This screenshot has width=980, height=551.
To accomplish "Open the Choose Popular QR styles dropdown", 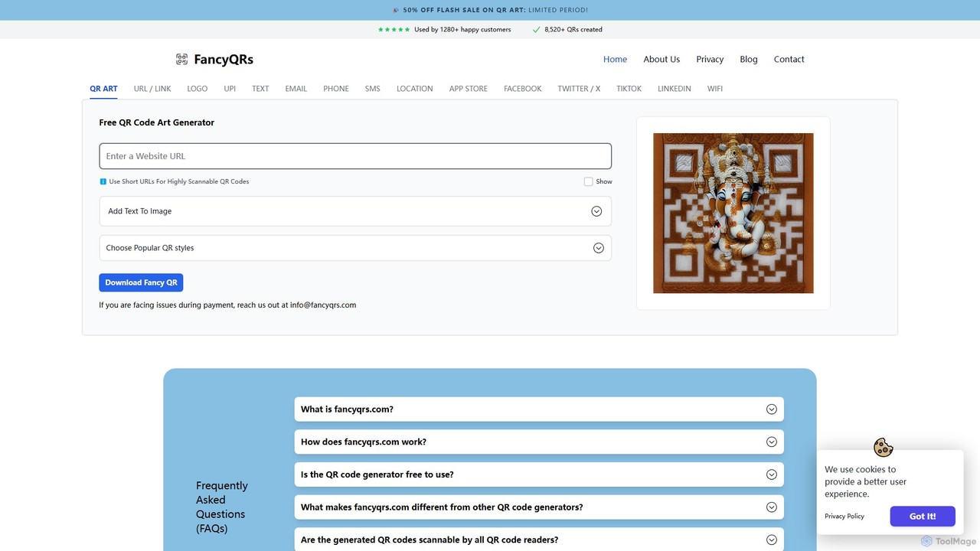I will coord(355,248).
